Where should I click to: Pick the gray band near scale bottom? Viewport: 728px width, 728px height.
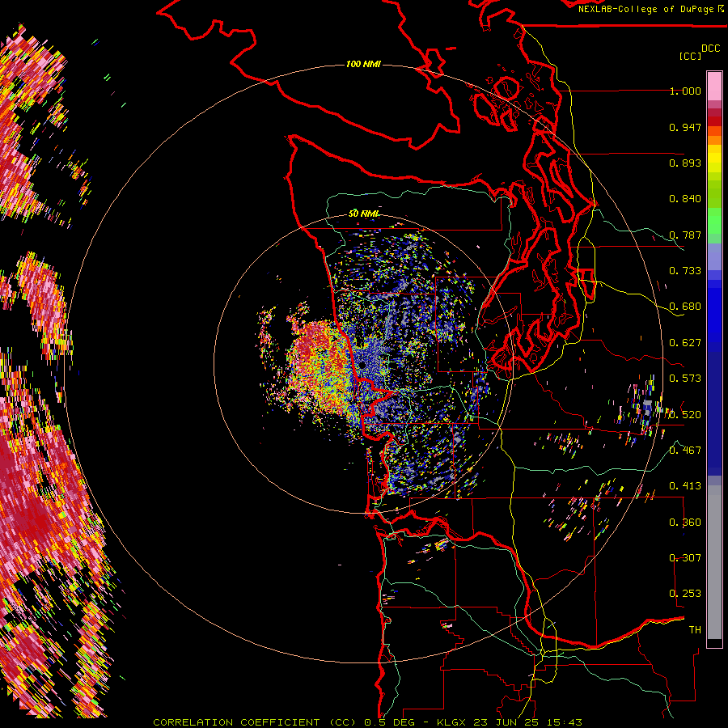pos(714,562)
